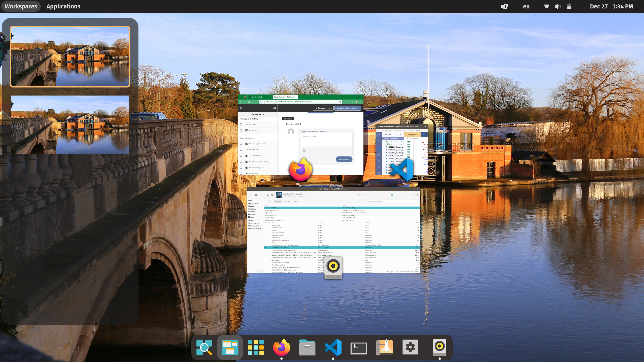The width and height of the screenshot is (644, 362).
Task: Switch to the Your Repositories tab in Firefox
Action: (x=260, y=97)
